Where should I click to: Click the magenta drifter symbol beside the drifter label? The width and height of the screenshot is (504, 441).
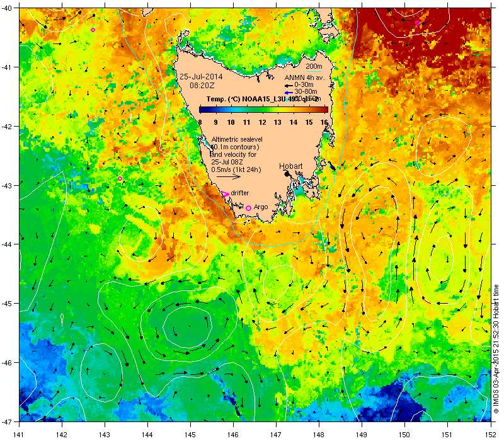[x=225, y=194]
